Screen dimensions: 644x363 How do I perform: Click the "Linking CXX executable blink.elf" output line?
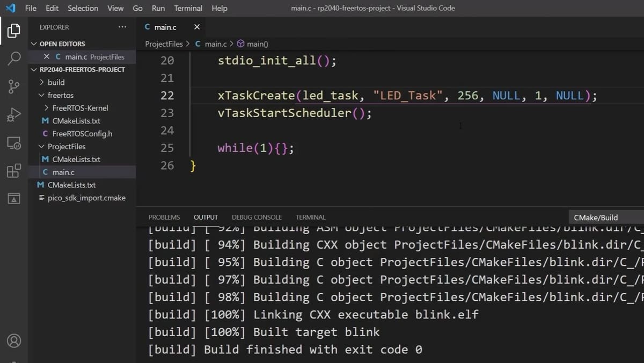tap(313, 315)
